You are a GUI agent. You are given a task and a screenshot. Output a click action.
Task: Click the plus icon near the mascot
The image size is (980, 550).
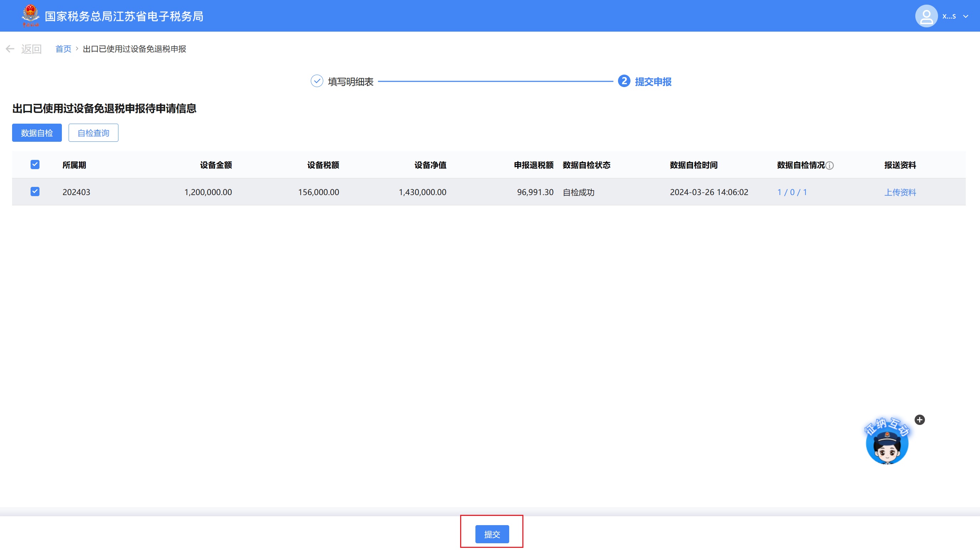(920, 420)
